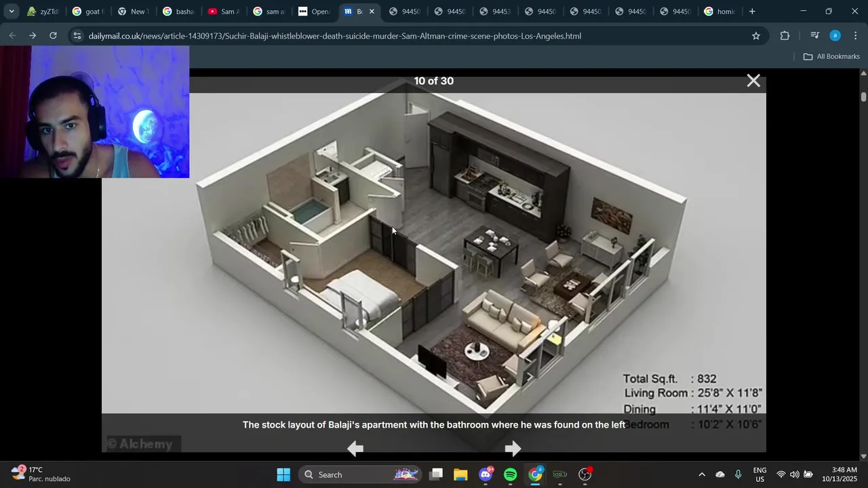Open the Windows Start menu
The width and height of the screenshot is (868, 488).
pos(283,474)
